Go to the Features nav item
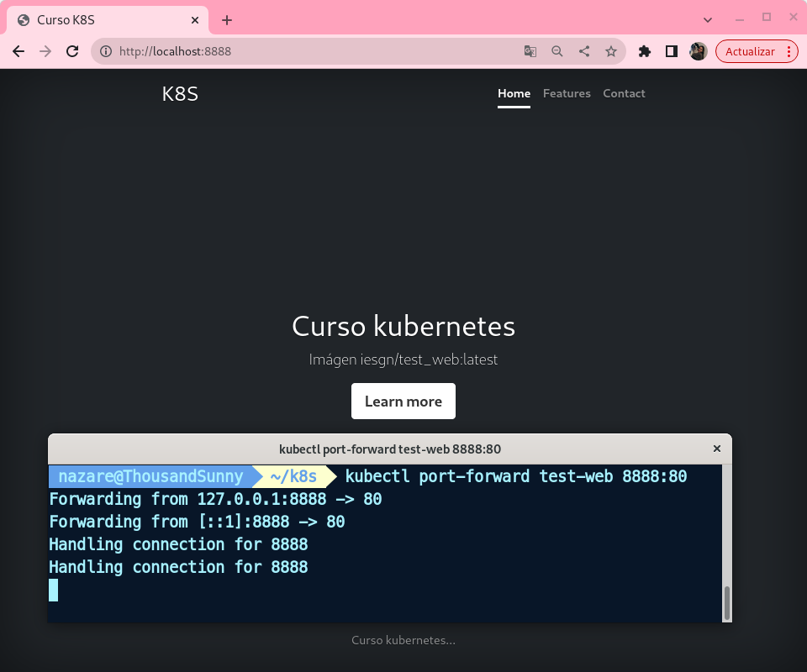807x672 pixels. (567, 93)
